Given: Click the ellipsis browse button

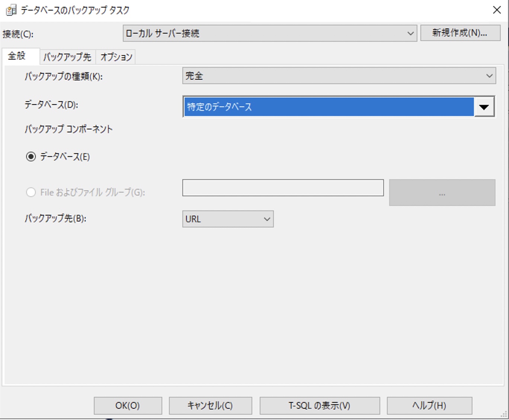Looking at the screenshot, I should click(x=442, y=193).
